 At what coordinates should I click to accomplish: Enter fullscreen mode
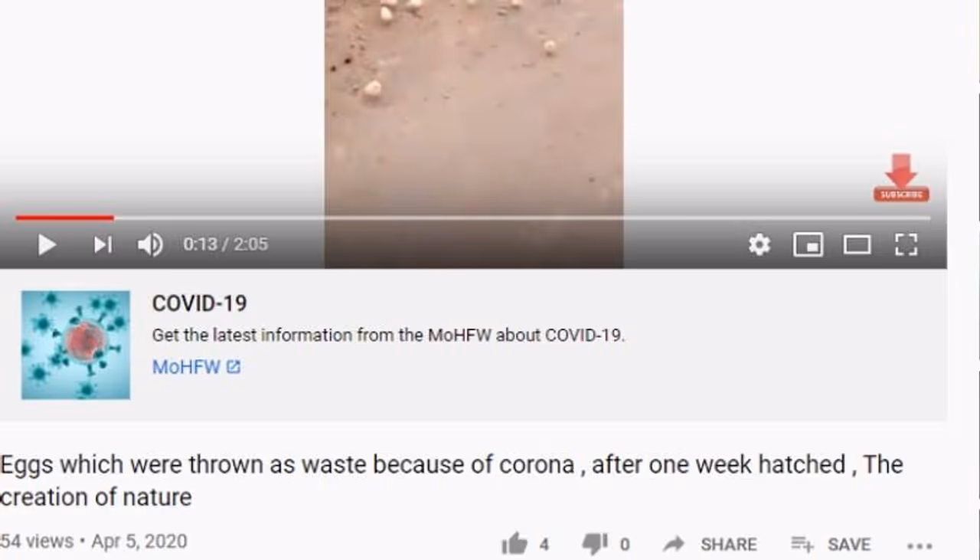pos(906,244)
